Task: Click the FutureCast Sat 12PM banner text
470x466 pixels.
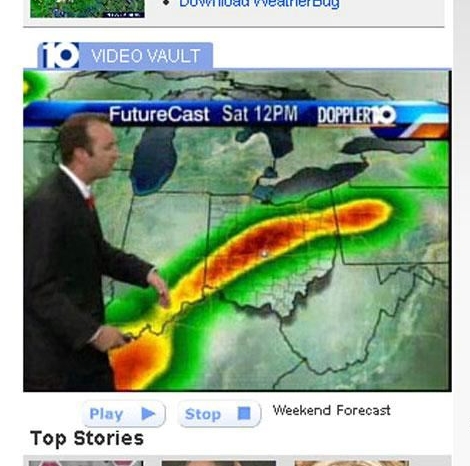Action: (203, 114)
